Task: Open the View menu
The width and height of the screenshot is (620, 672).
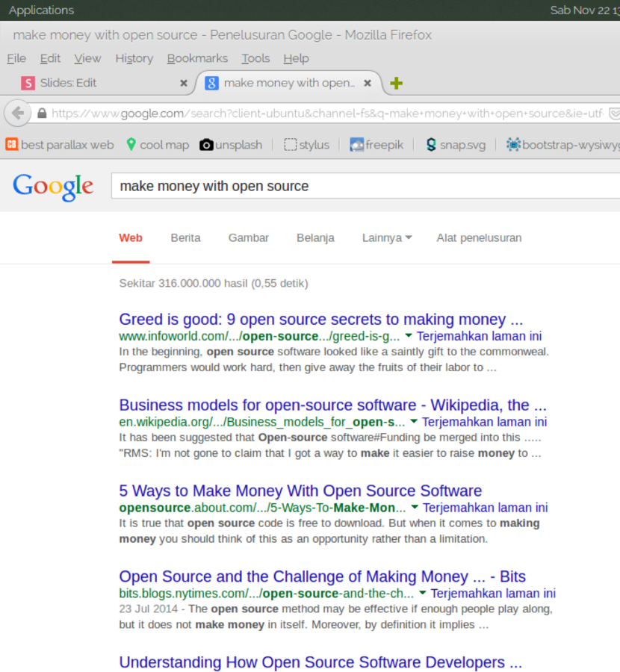Action: pyautogui.click(x=87, y=58)
